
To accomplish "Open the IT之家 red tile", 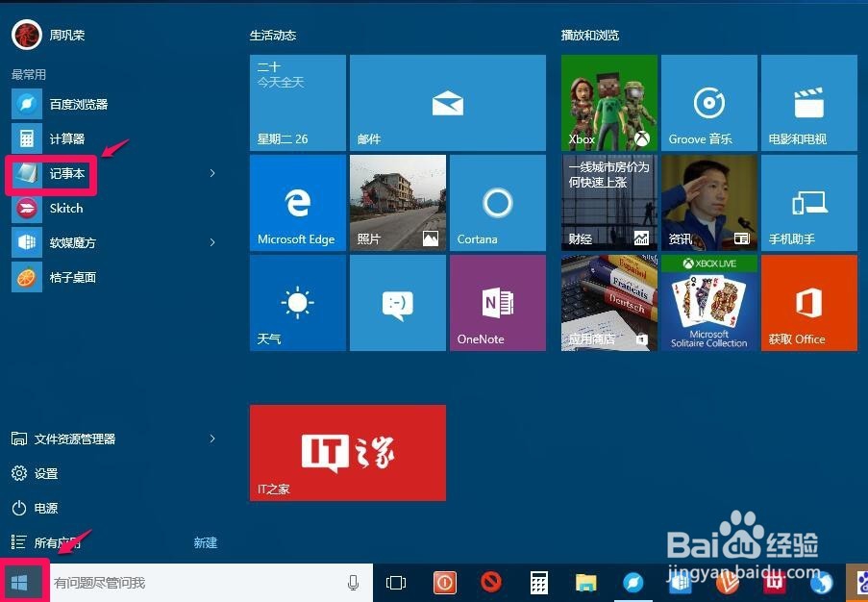I will (348, 453).
